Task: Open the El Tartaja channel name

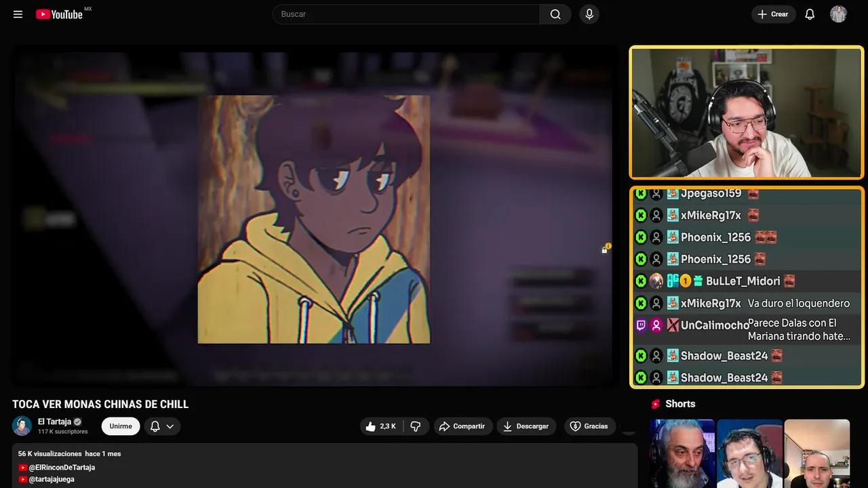Action: coord(54,422)
